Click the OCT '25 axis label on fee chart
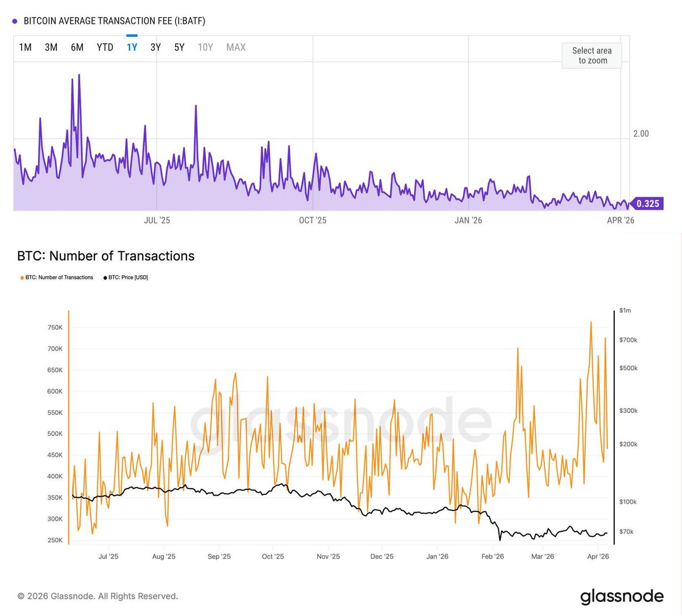Screen dimensions: 682x616 [313, 220]
